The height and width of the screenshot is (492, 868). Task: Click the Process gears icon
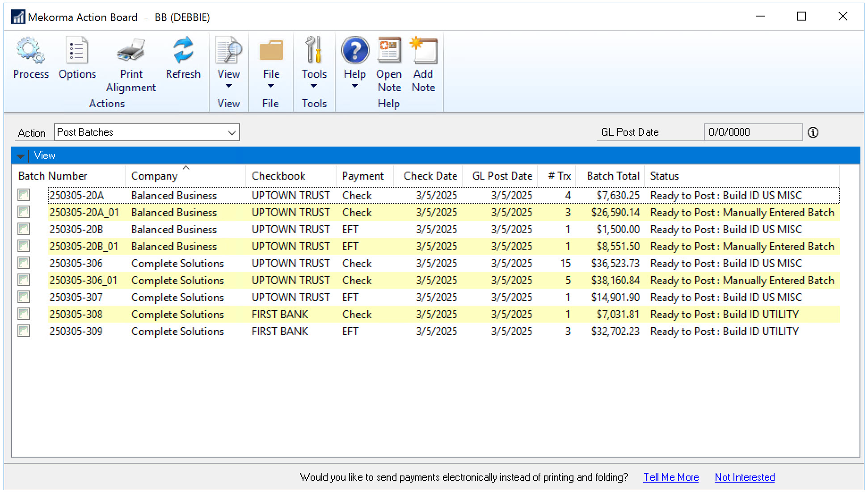tap(30, 50)
